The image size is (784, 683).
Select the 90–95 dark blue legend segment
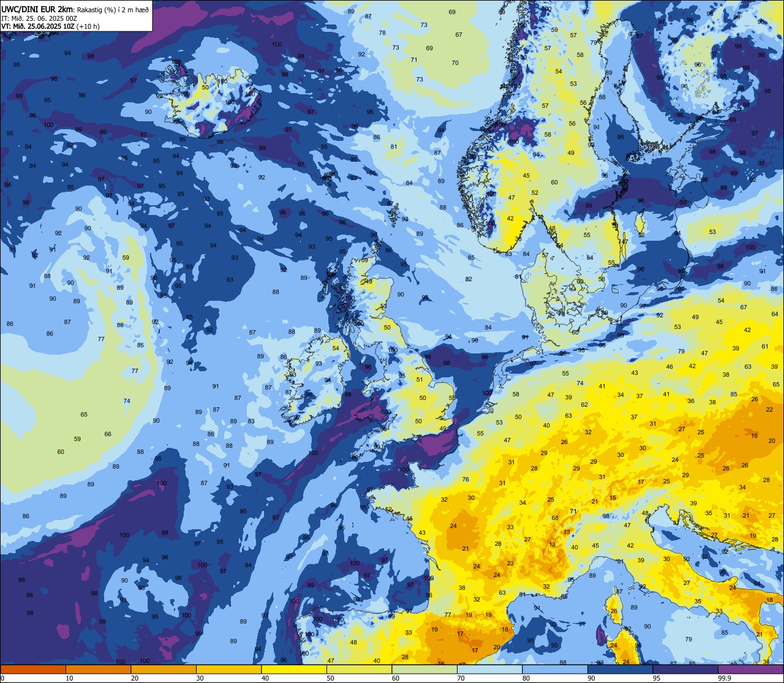point(620,669)
